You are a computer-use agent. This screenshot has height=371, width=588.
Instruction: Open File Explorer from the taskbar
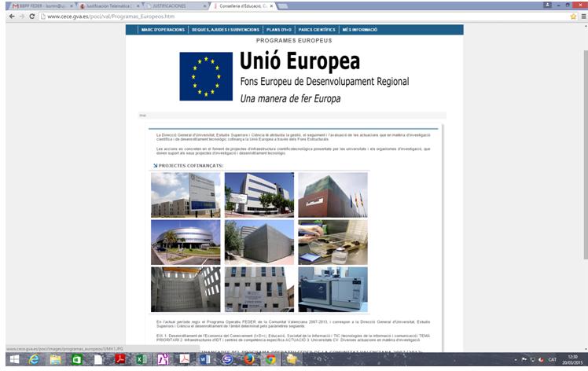tap(56, 359)
